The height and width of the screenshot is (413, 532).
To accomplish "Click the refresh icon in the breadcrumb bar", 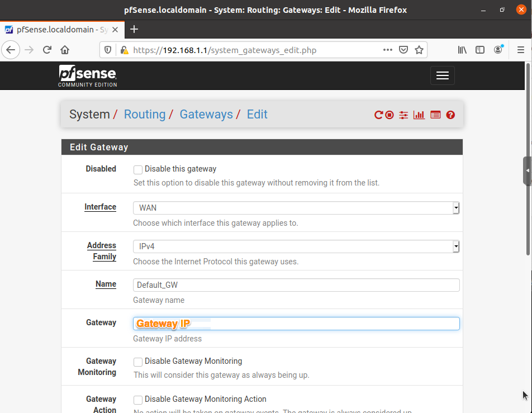I will pyautogui.click(x=378, y=114).
